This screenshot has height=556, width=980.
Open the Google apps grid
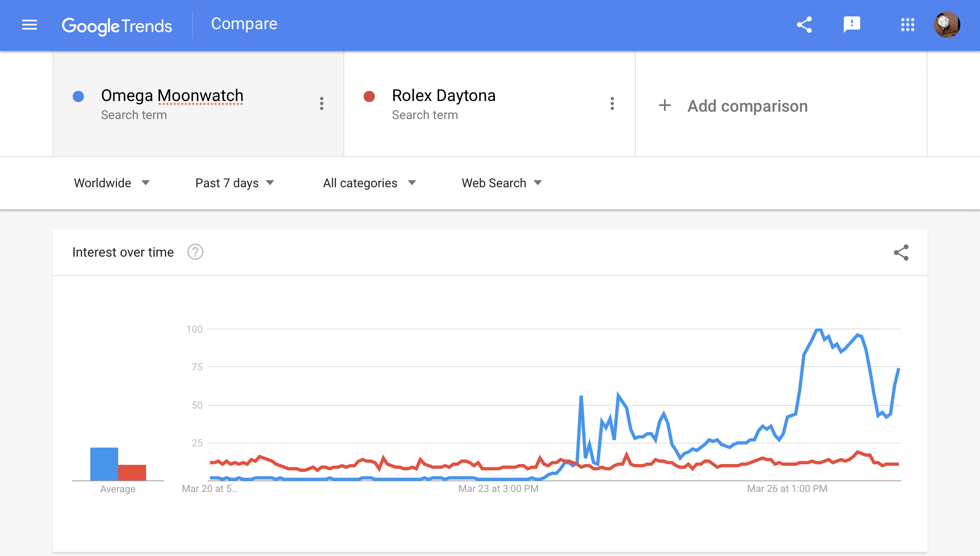coord(907,25)
